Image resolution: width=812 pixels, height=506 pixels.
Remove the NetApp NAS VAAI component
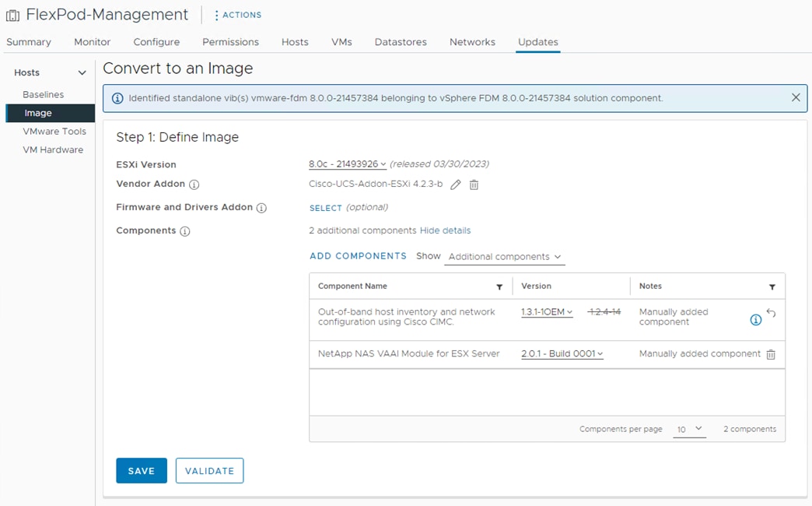771,354
